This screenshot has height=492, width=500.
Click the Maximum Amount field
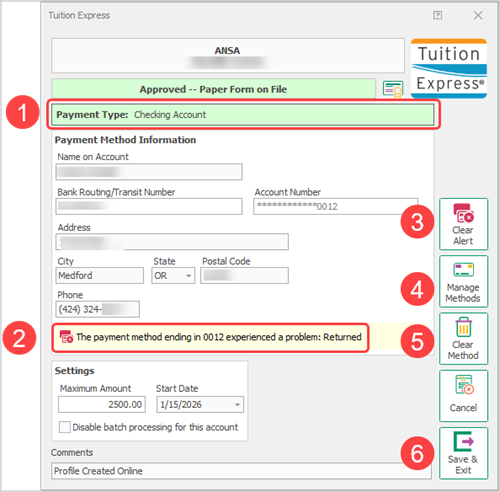pos(102,404)
